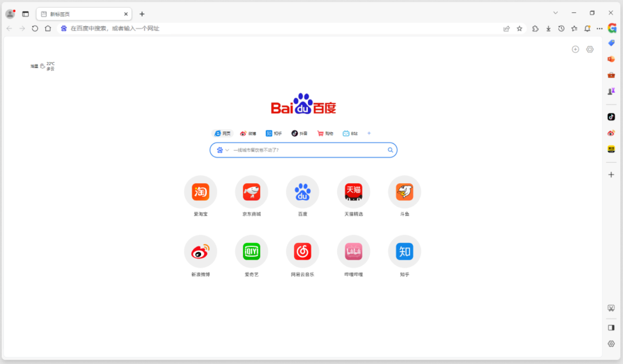Click the notification bell in the toolbar
623x364 pixels.
pyautogui.click(x=587, y=28)
